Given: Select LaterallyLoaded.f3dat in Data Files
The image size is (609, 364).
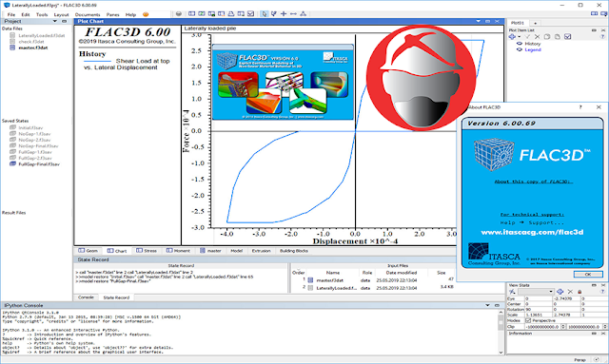Looking at the screenshot, I should (42, 35).
